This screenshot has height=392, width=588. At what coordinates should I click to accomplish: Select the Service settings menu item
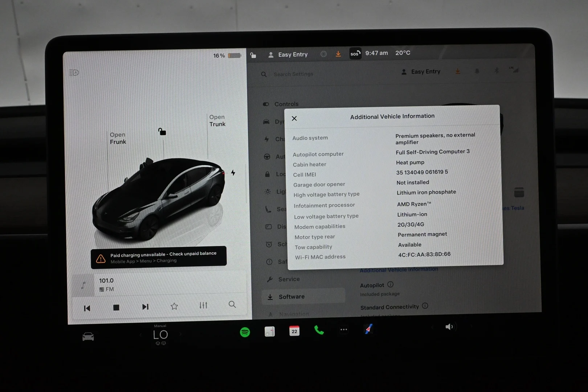283,279
